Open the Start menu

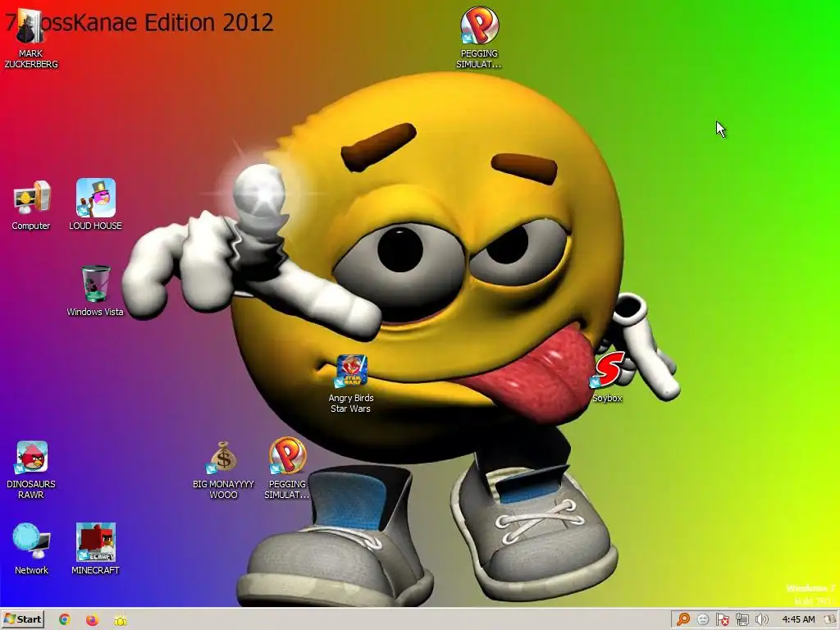23,619
